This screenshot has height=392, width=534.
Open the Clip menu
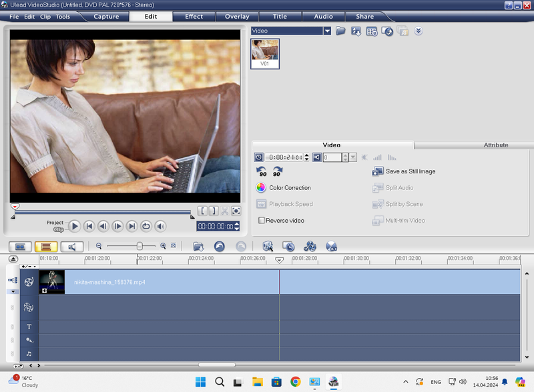[x=45, y=17]
